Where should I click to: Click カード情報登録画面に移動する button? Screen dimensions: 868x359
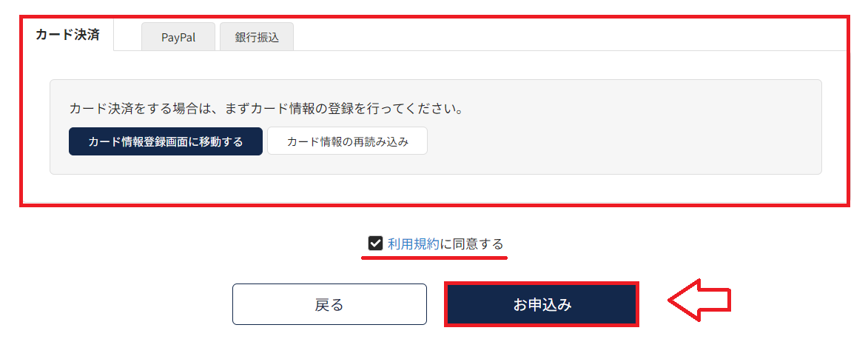coord(165,141)
